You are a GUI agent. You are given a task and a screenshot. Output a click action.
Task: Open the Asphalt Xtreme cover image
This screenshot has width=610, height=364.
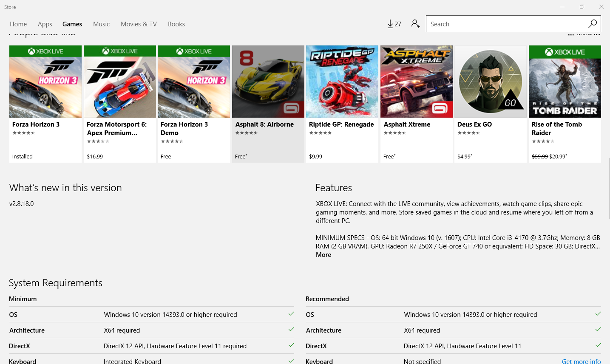pos(417,82)
